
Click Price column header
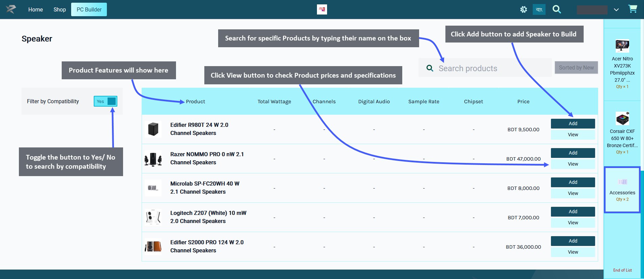(x=523, y=102)
